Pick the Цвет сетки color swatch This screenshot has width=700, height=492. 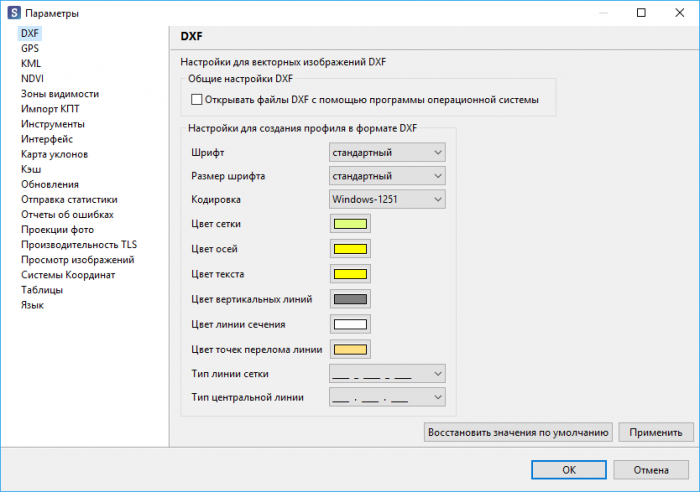point(350,224)
